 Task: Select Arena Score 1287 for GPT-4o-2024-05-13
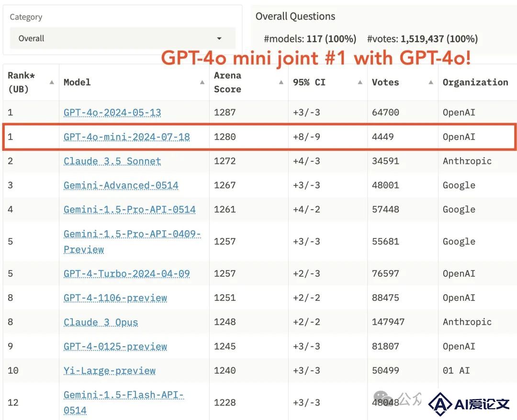click(225, 113)
